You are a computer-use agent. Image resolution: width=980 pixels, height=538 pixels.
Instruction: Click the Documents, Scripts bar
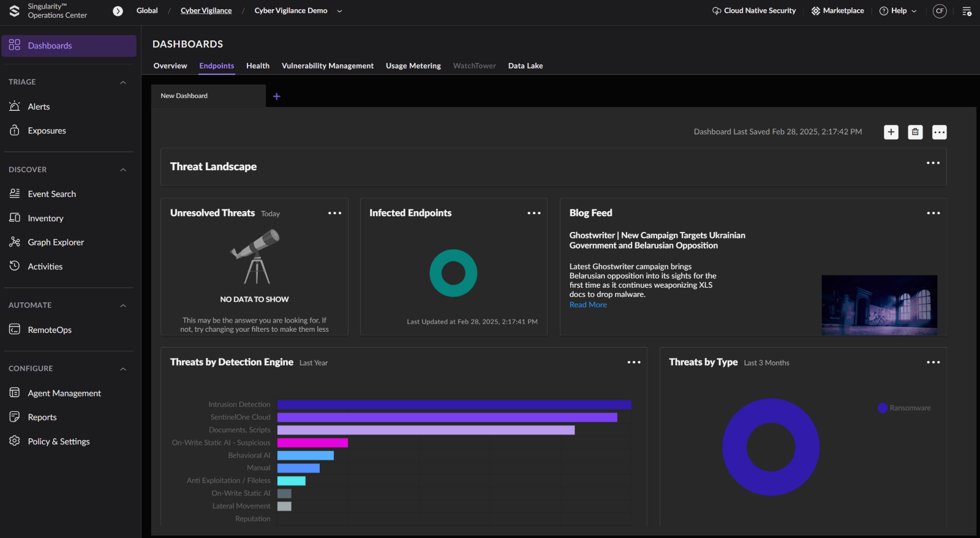(426, 430)
